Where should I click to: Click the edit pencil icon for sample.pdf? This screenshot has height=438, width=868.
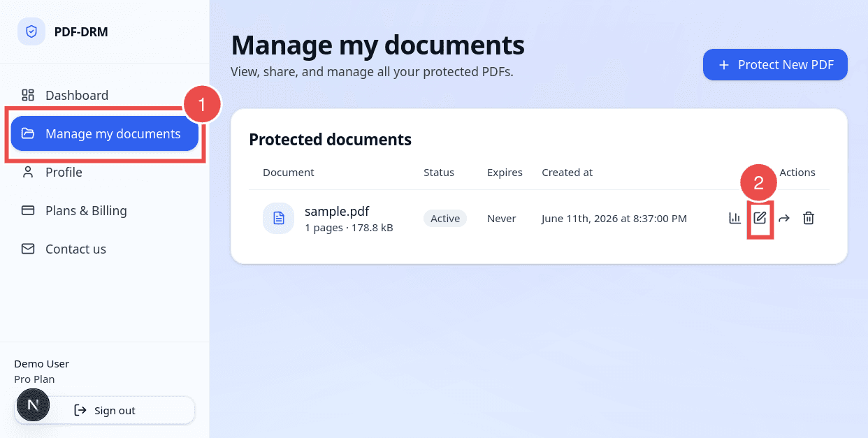(760, 218)
